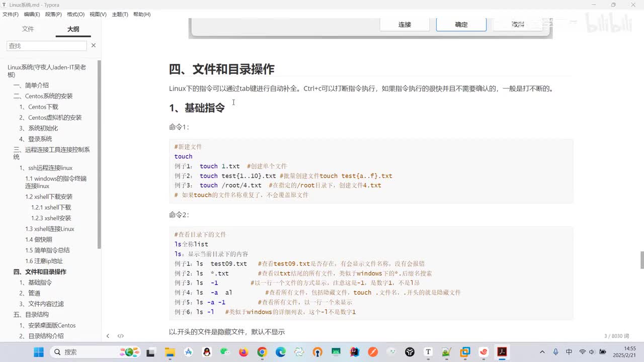
Task: Go to outline item 1.2.3 xshell安装
Action: pyautogui.click(x=51, y=218)
